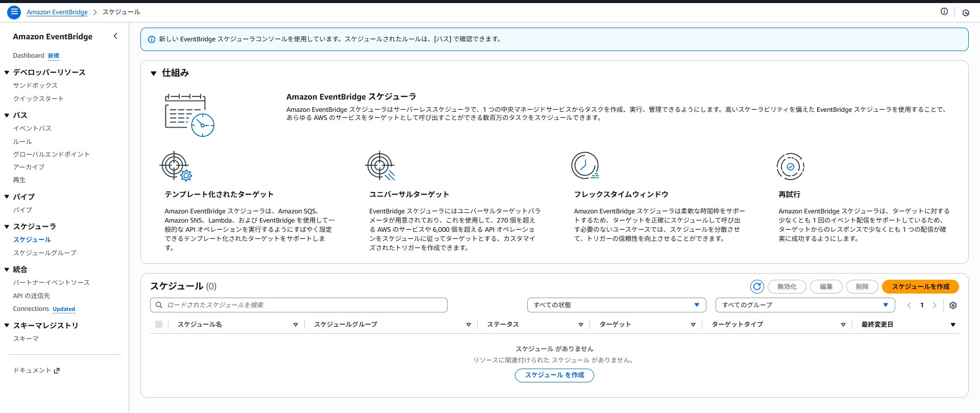980x413 pixels.
Task: Collapse side navigation with chevron icon
Action: pyautogui.click(x=115, y=36)
